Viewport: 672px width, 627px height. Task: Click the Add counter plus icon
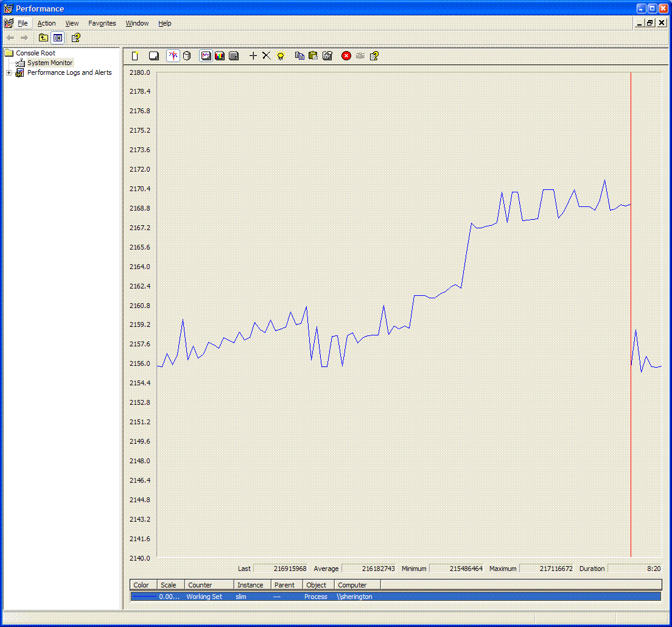click(253, 56)
